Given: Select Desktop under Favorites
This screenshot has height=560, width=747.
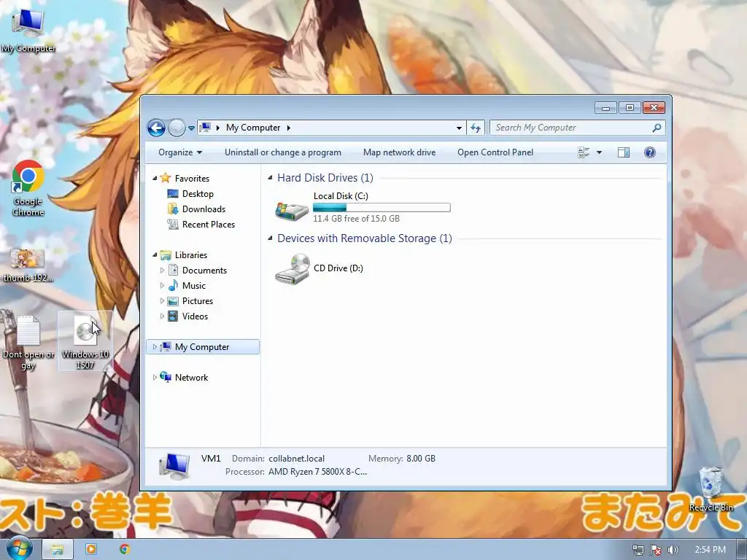Looking at the screenshot, I should pos(198,194).
